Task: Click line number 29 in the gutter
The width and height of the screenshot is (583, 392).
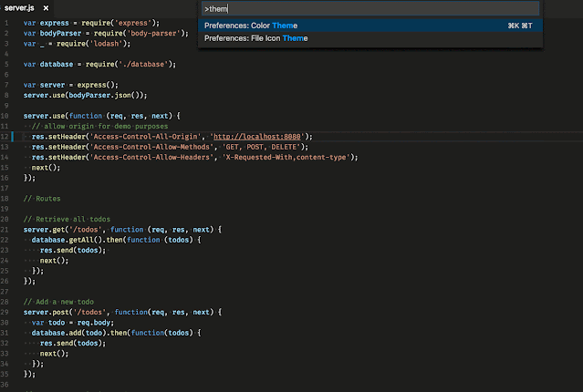Action: (x=5, y=312)
